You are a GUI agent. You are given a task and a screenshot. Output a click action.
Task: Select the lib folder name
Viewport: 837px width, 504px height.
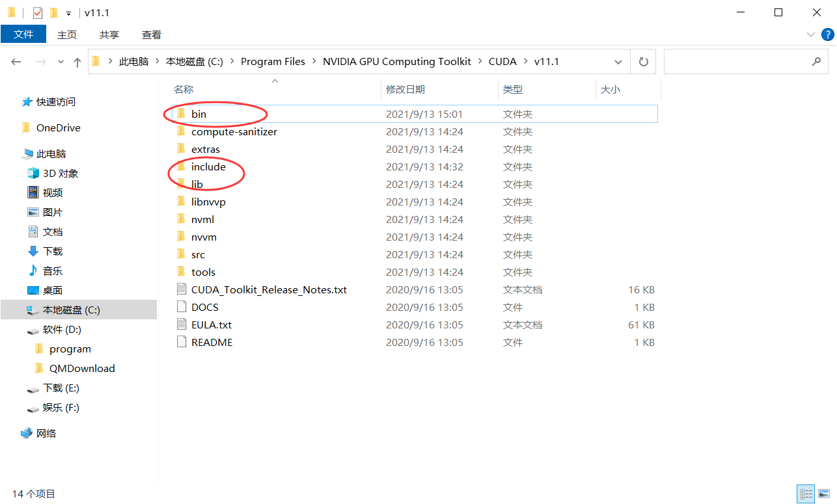pyautogui.click(x=197, y=184)
